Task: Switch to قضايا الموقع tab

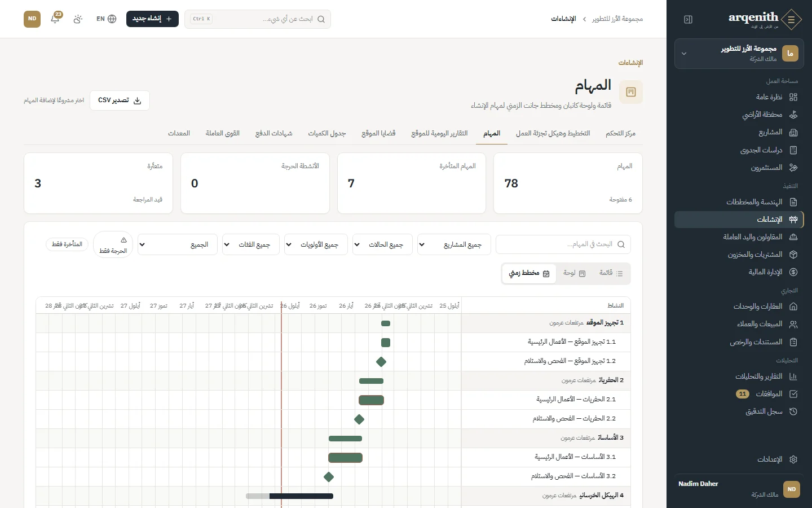Action: pos(378,134)
